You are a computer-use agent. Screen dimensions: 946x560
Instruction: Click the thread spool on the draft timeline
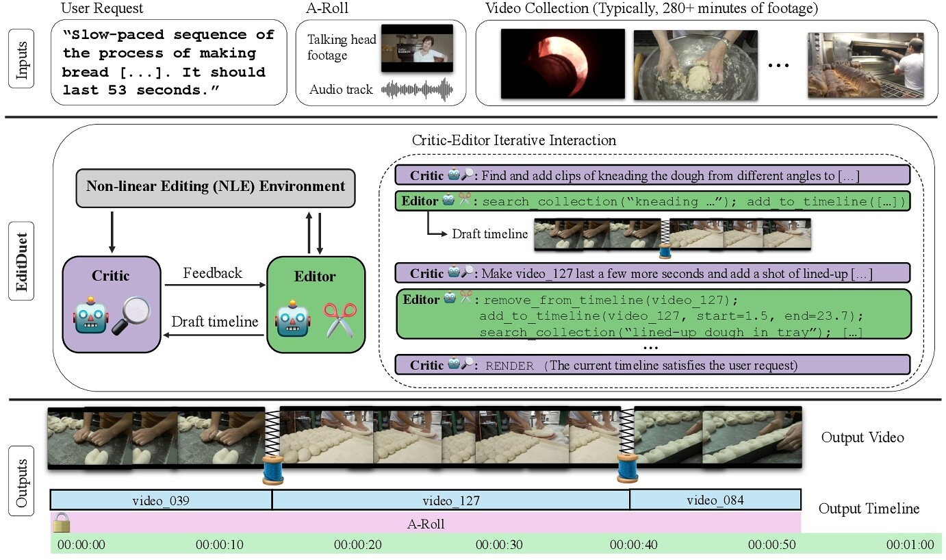663,250
